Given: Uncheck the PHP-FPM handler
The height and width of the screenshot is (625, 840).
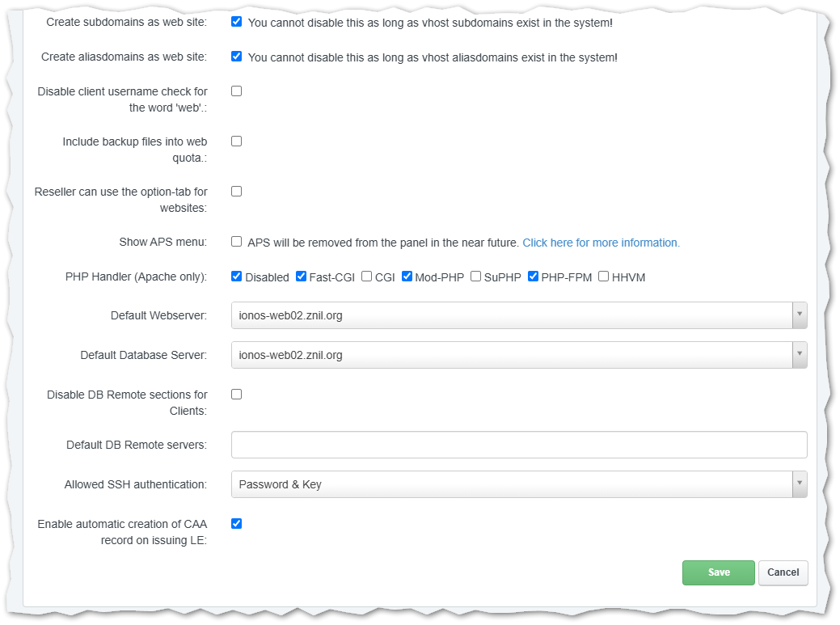Looking at the screenshot, I should (x=533, y=276).
